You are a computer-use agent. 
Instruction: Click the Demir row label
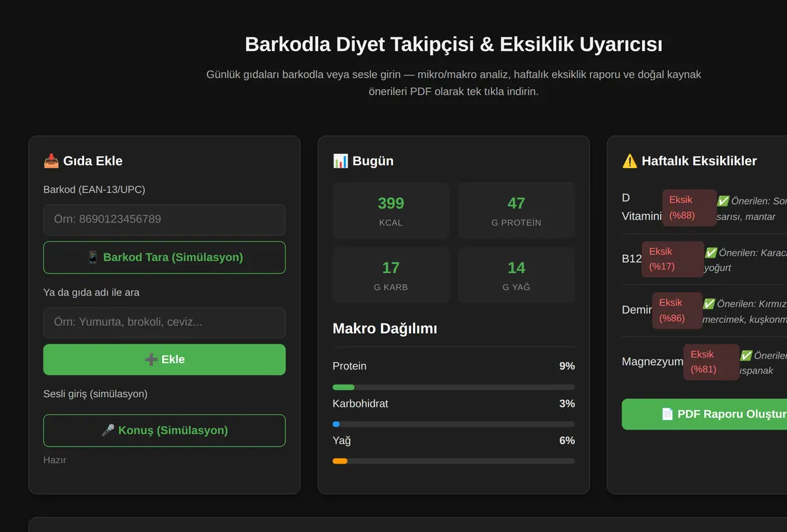637,310
